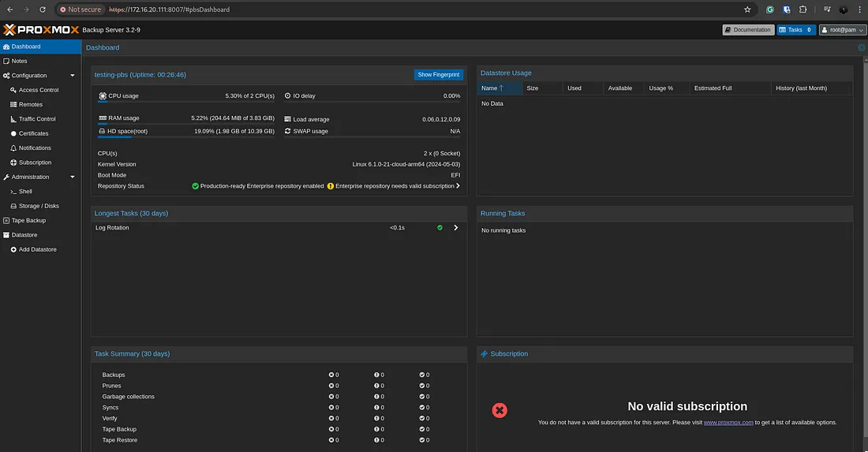Screen dimensions: 868x452
Task: Collapse the Configuration tree section
Action: pyautogui.click(x=73, y=75)
